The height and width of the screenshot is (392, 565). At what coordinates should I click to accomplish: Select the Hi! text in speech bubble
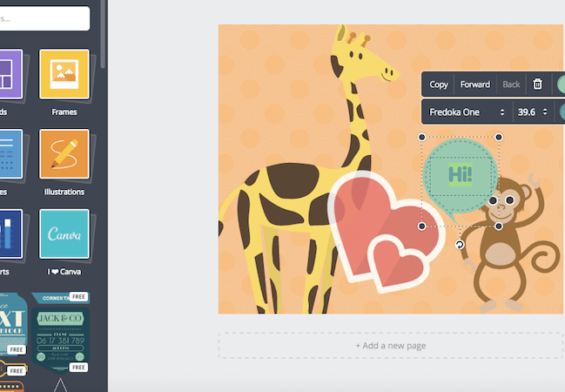tap(460, 175)
